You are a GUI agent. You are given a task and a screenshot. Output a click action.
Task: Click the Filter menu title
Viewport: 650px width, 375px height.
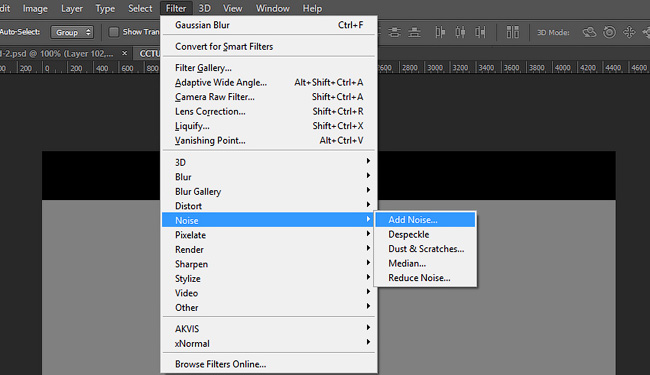pos(176,8)
